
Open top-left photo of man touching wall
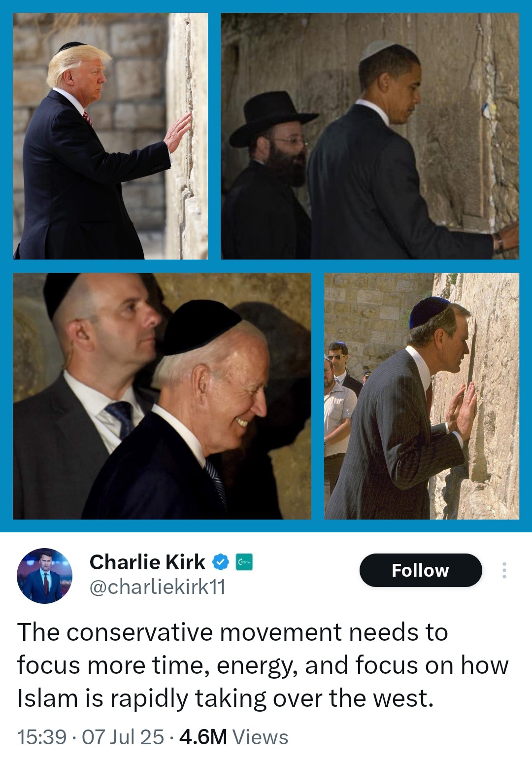tap(110, 136)
